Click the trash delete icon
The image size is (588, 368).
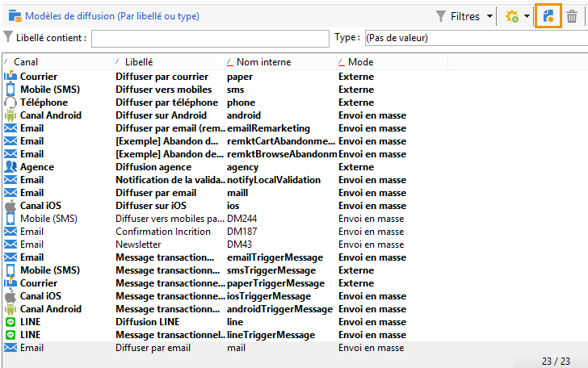571,16
